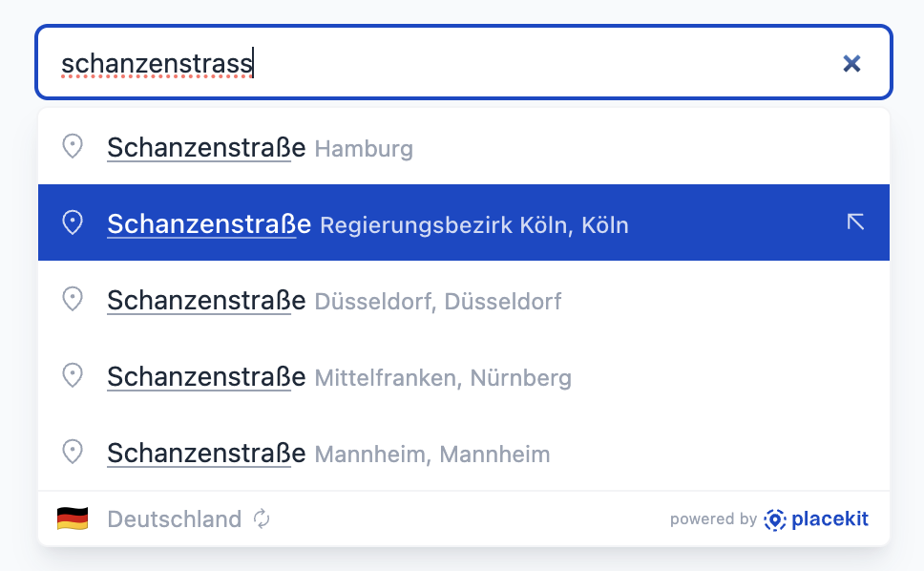Click the pin icon beside Hamburg result
Image resolution: width=924 pixels, height=571 pixels.
[73, 146]
